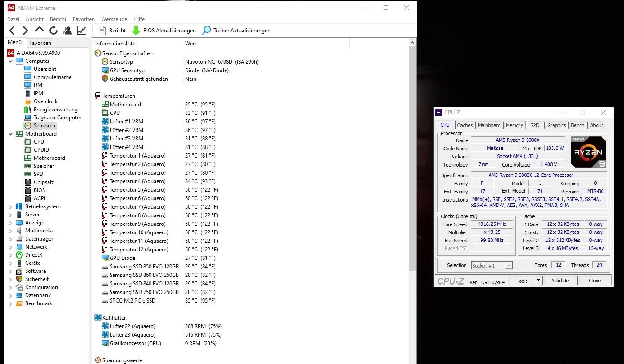Switch to SPD tab in CPU-Z
Viewport: 624px width, 364px height.
[x=535, y=125]
